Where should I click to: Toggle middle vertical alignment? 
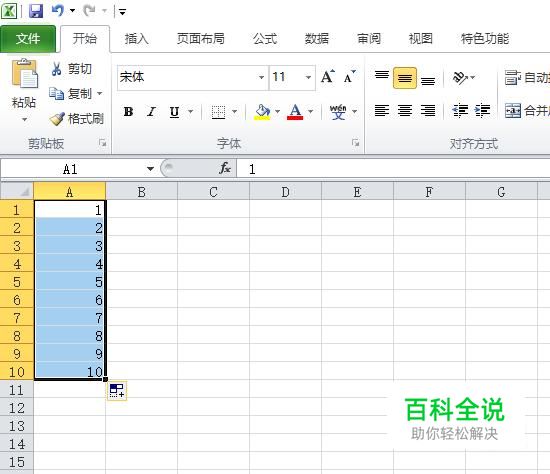click(405, 78)
